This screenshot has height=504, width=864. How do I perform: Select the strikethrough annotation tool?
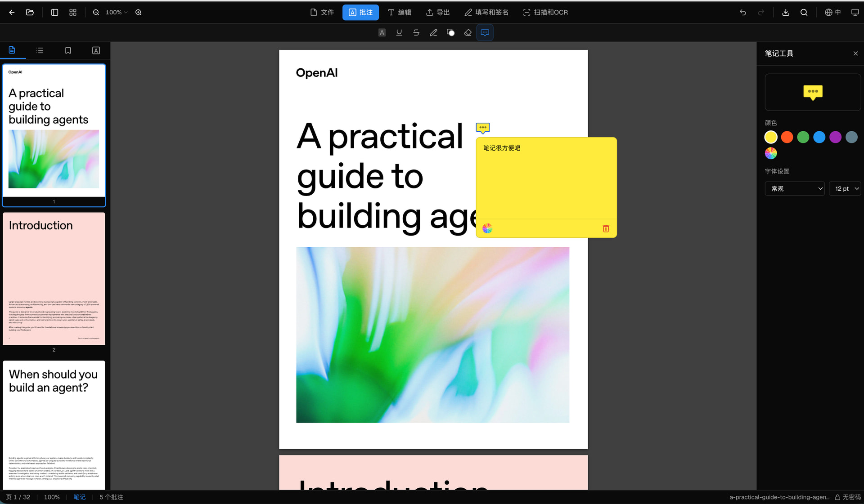pyautogui.click(x=416, y=32)
